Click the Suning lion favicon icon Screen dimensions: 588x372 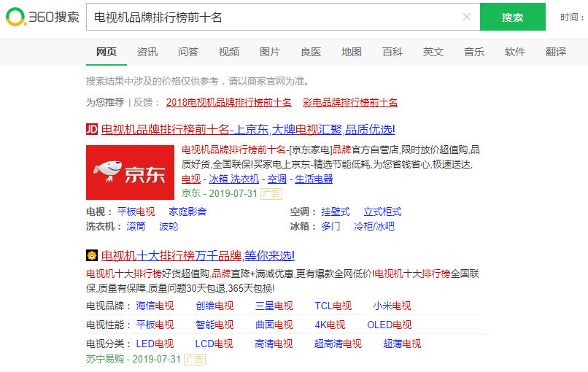92,256
